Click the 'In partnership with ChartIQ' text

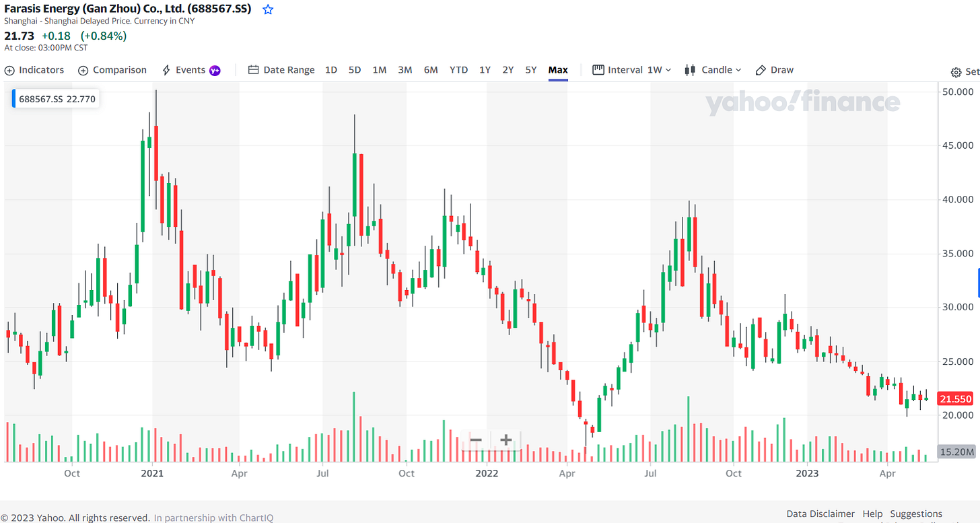[213, 518]
